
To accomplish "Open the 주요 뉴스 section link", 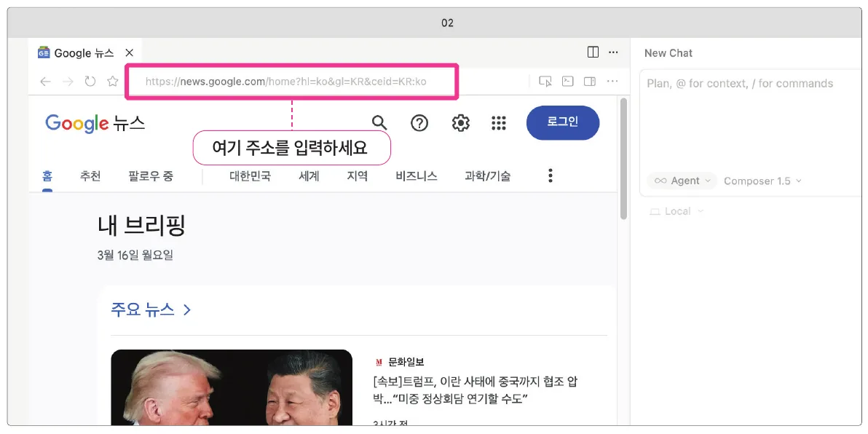I will [151, 309].
